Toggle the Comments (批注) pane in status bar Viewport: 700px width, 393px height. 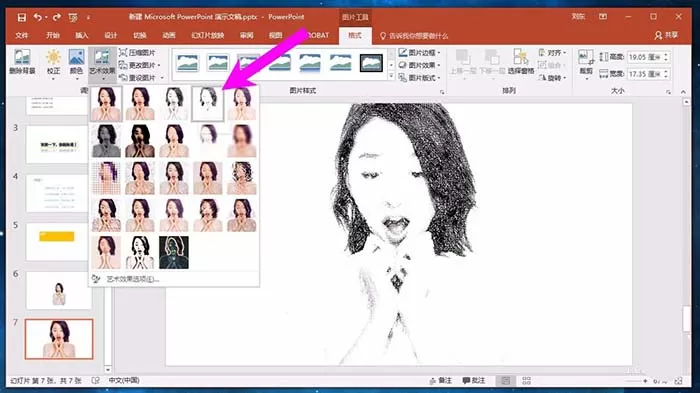[x=474, y=380]
